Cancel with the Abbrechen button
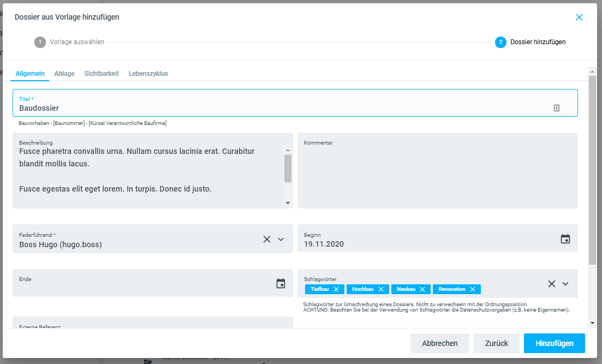The image size is (602, 364). (x=439, y=343)
